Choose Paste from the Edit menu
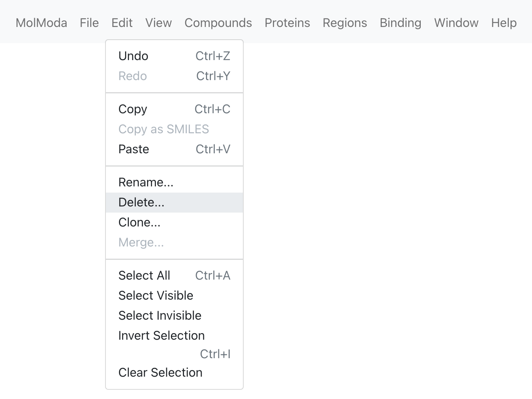The width and height of the screenshot is (532, 399). tap(174, 149)
